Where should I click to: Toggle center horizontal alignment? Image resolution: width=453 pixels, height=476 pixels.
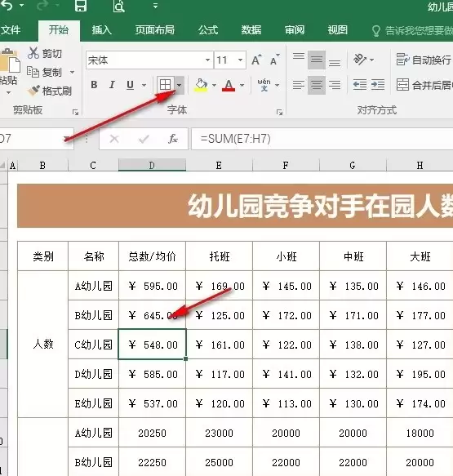click(x=317, y=85)
